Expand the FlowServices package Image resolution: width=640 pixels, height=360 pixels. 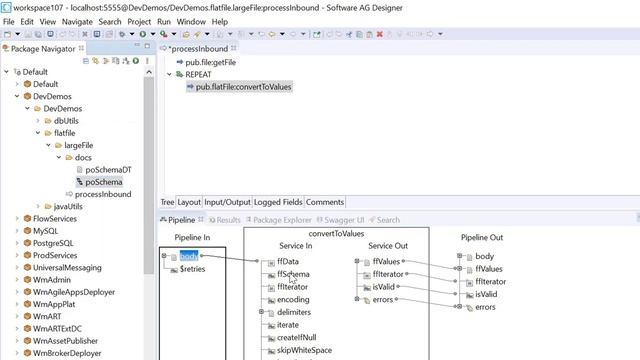coord(17,219)
